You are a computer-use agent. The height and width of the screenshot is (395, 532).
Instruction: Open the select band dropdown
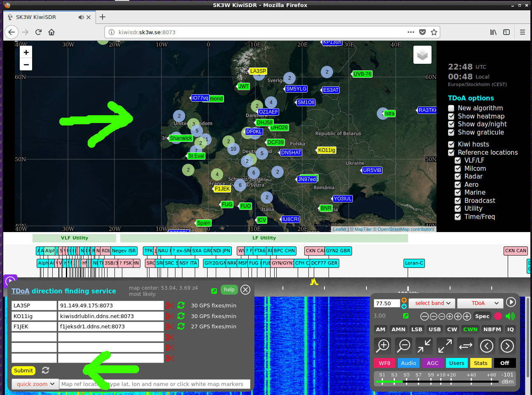click(x=432, y=303)
